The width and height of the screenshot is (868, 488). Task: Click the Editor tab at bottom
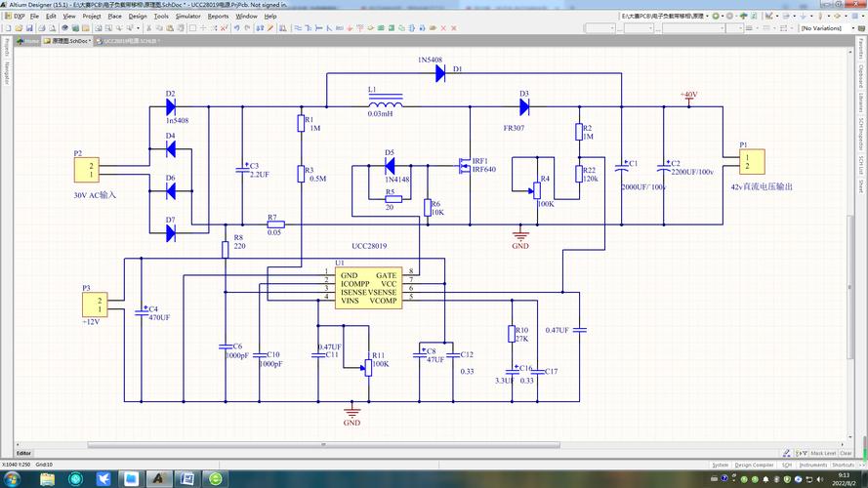(23, 453)
